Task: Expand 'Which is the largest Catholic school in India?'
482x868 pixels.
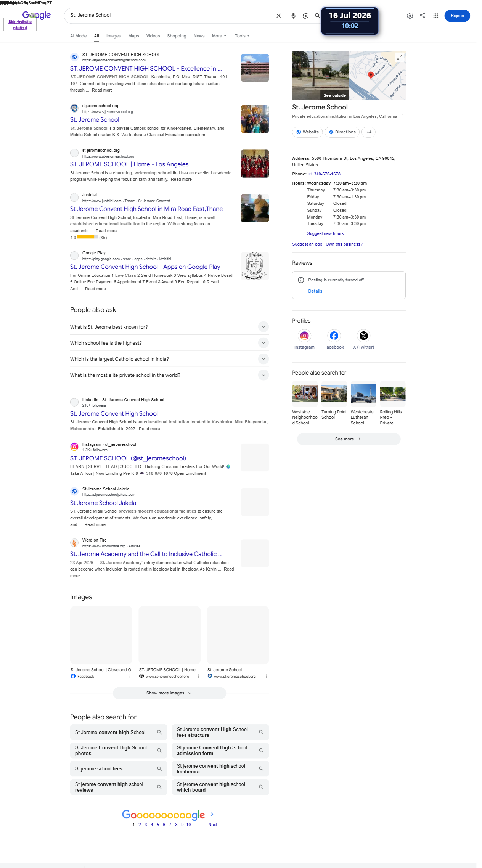Action: pyautogui.click(x=169, y=359)
